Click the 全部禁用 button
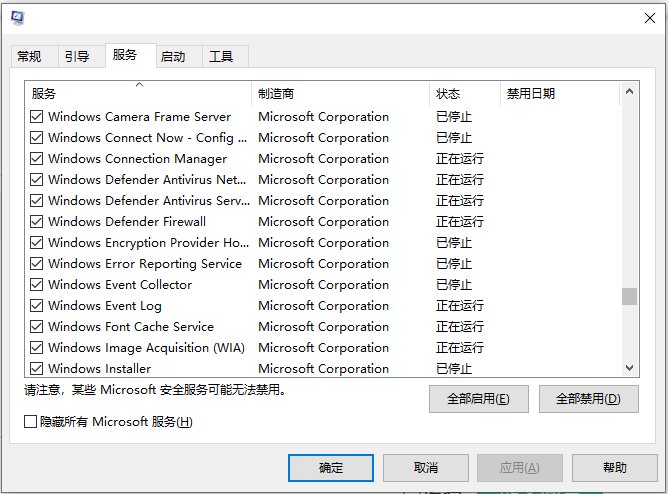The image size is (668, 494). point(588,399)
